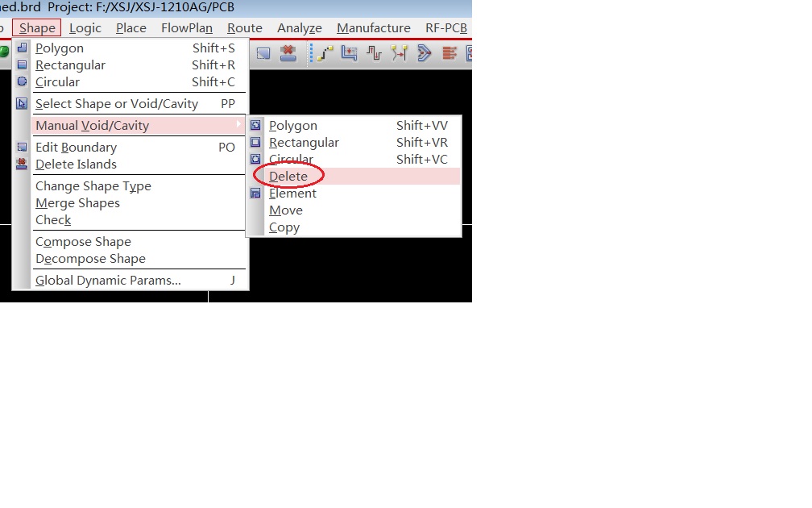The image size is (812, 508).
Task: Click the blue chevron gloss toolbar icon
Action: click(424, 53)
